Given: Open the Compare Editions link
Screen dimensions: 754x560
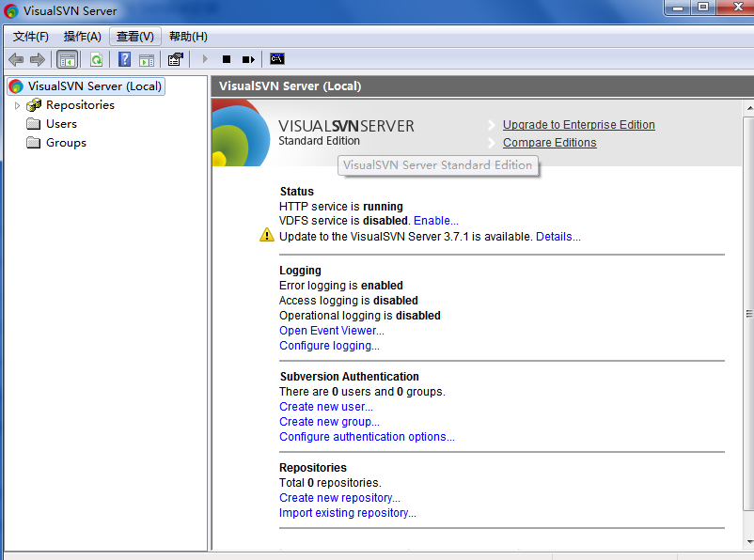Looking at the screenshot, I should coord(550,143).
